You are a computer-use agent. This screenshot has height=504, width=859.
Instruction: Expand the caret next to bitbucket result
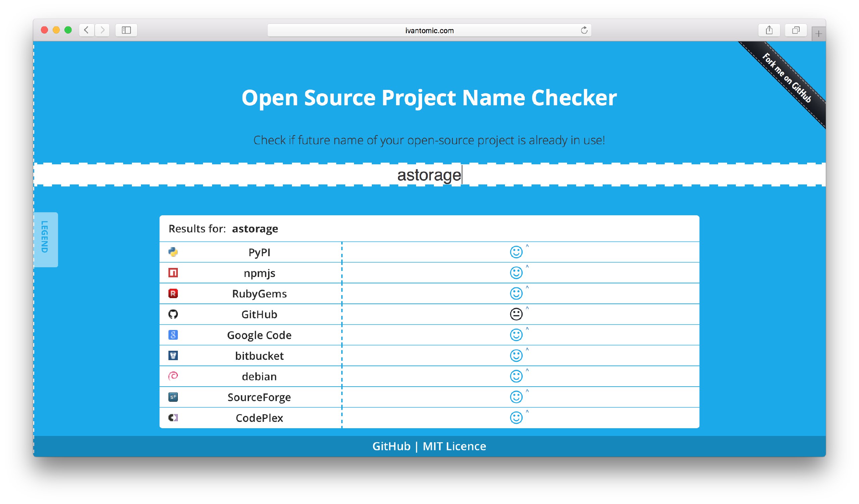pyautogui.click(x=527, y=349)
